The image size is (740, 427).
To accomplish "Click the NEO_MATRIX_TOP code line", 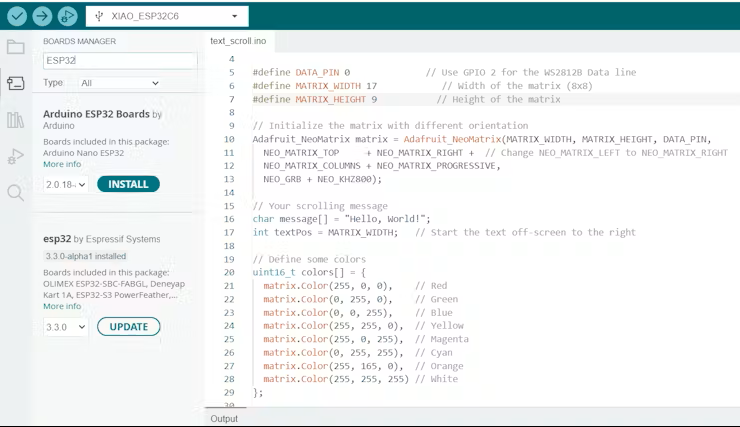I will (496, 152).
